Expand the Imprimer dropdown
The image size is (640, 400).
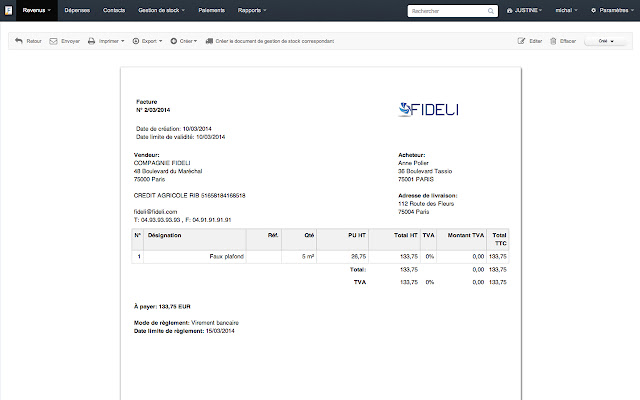pyautogui.click(x=111, y=41)
